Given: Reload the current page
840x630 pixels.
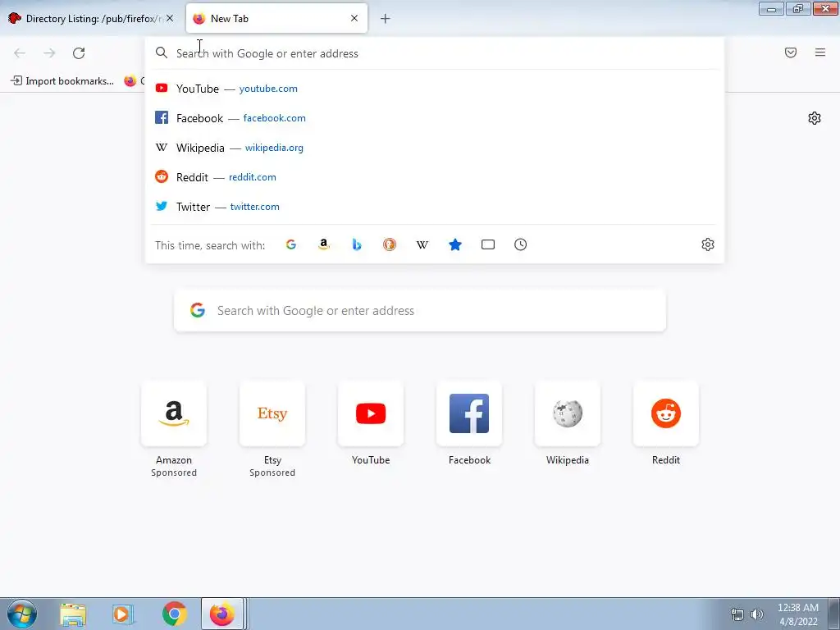Looking at the screenshot, I should click(79, 53).
